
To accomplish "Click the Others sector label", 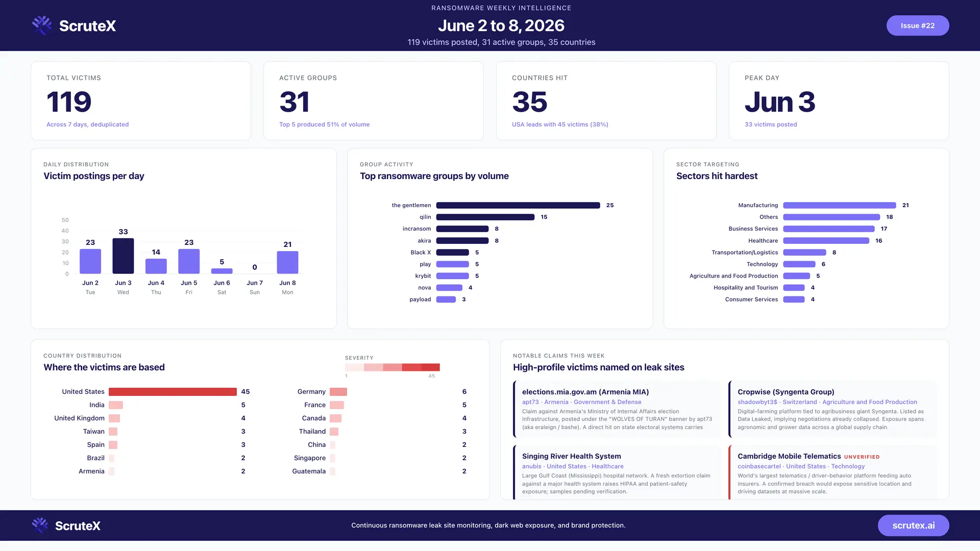I will (x=769, y=217).
